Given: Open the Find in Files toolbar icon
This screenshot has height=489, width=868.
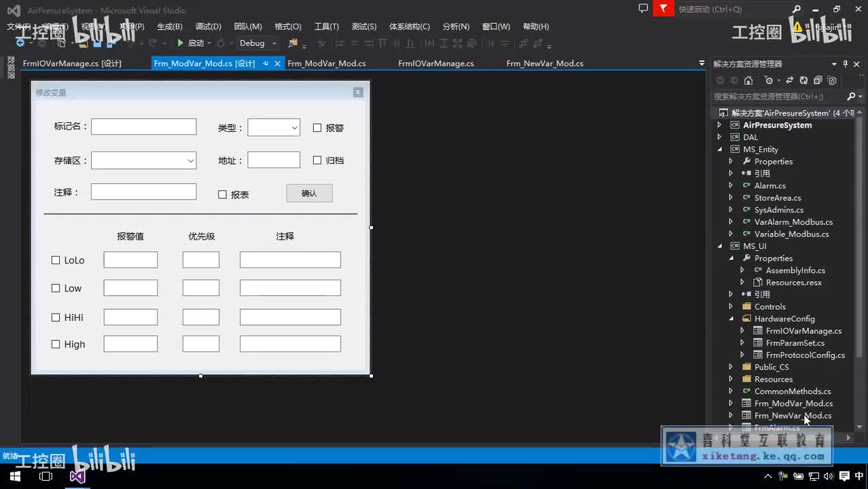Looking at the screenshot, I should point(293,43).
